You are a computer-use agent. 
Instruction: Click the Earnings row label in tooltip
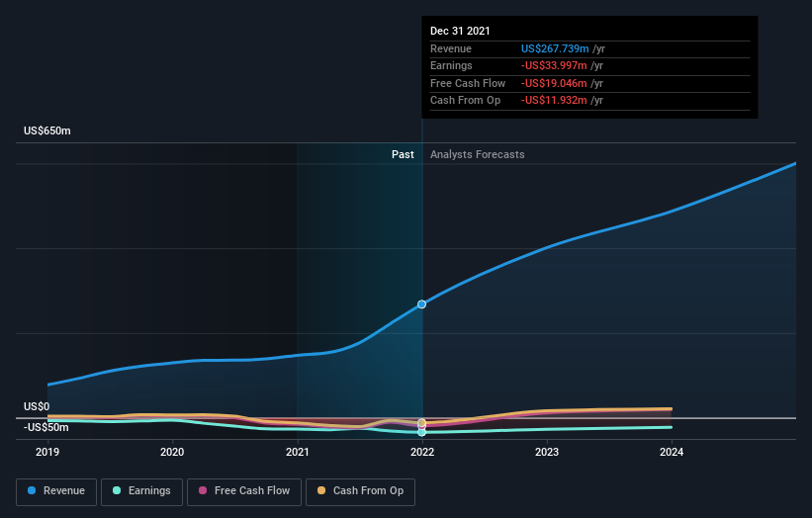pos(451,65)
